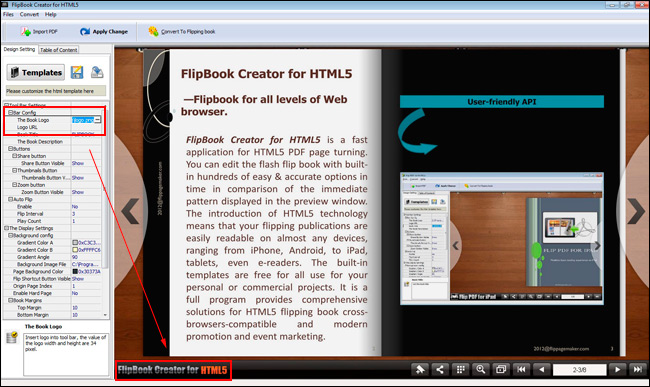Select the Play Count row

coord(52,221)
